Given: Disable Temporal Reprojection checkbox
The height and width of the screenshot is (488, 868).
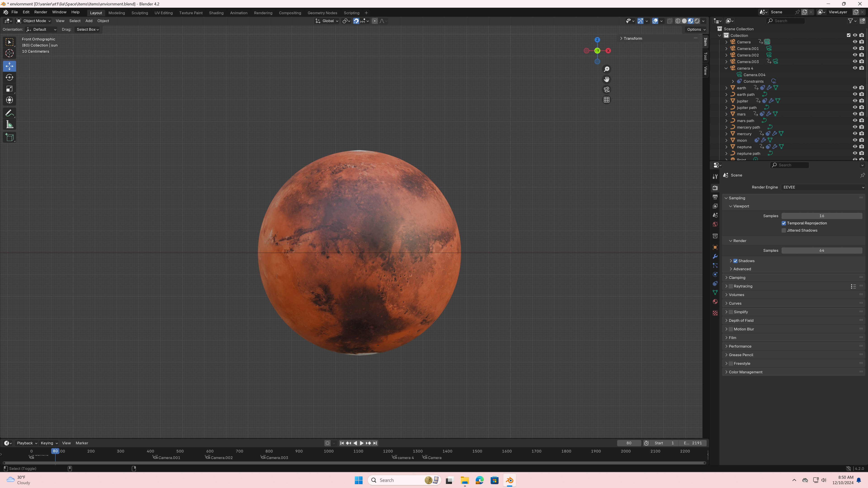Looking at the screenshot, I should (784, 223).
